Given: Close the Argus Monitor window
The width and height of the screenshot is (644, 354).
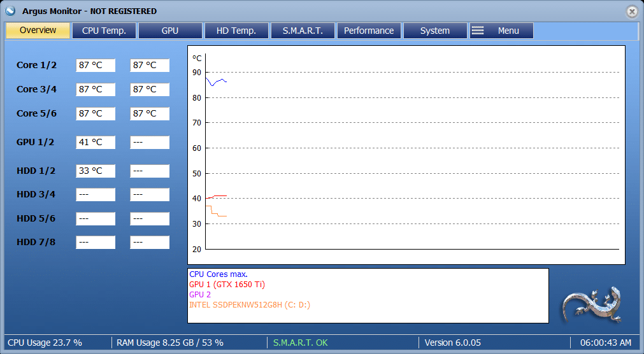Looking at the screenshot, I should [x=632, y=11].
